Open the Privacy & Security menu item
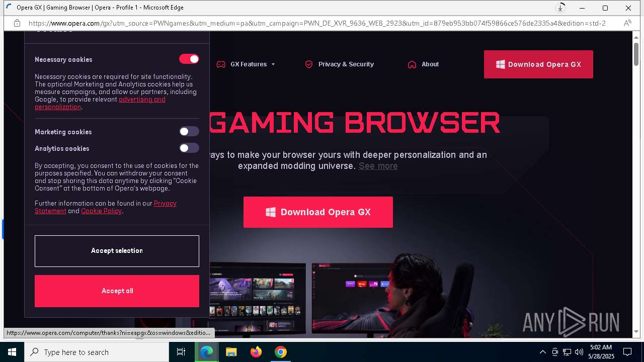644x362 pixels. (346, 64)
